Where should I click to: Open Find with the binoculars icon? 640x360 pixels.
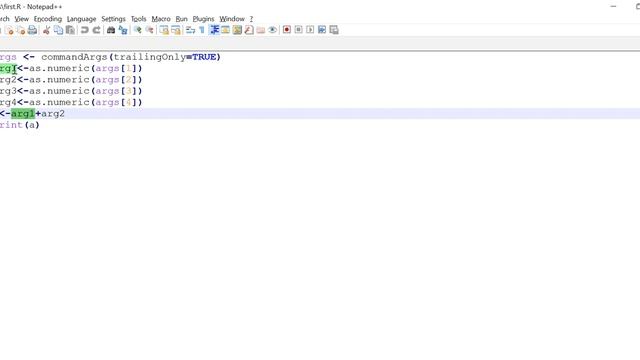coord(111,30)
